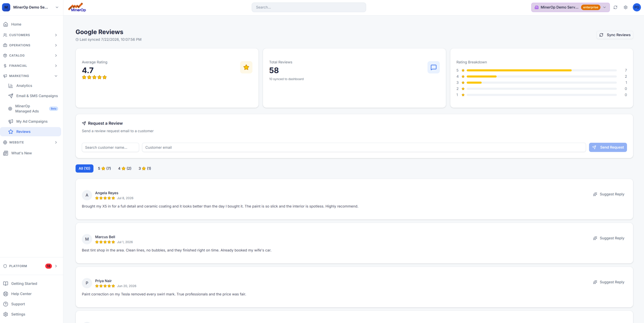Open the Help Center link
The image size is (644, 323).
coord(31,294)
